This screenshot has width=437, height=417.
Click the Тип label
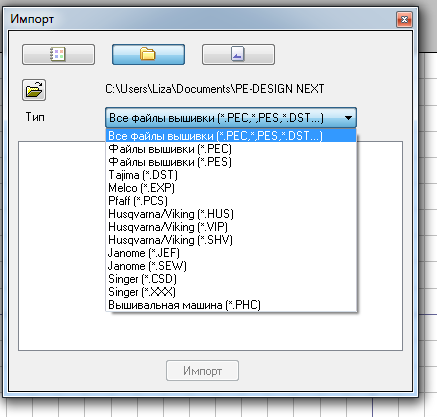[35, 117]
